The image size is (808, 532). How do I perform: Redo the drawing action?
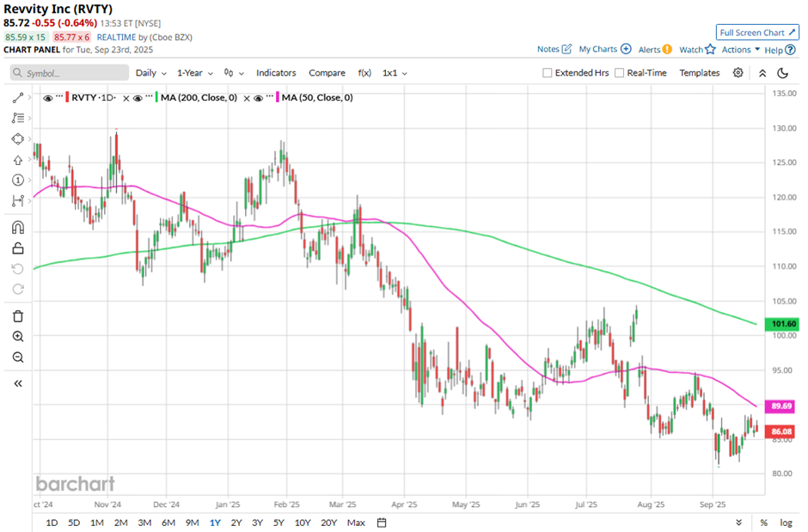(18, 289)
